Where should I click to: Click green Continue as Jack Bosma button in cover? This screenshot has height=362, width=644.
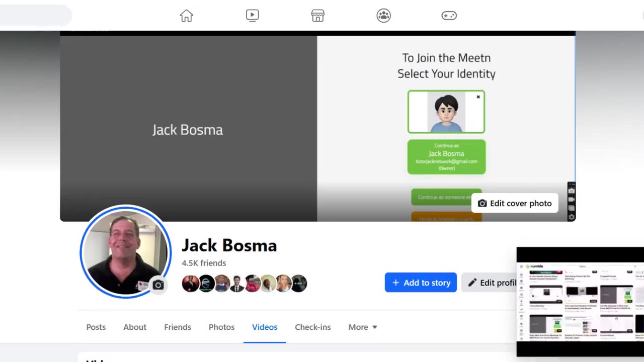[x=446, y=157]
